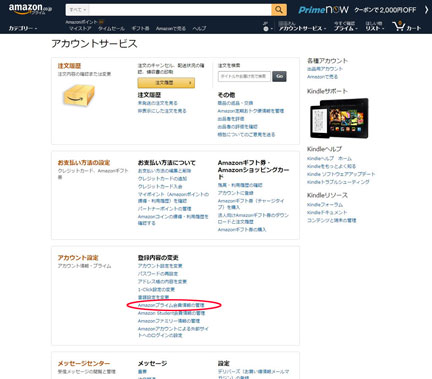
Task: Open the 商品の返品・交換 link
Action: 235,103
